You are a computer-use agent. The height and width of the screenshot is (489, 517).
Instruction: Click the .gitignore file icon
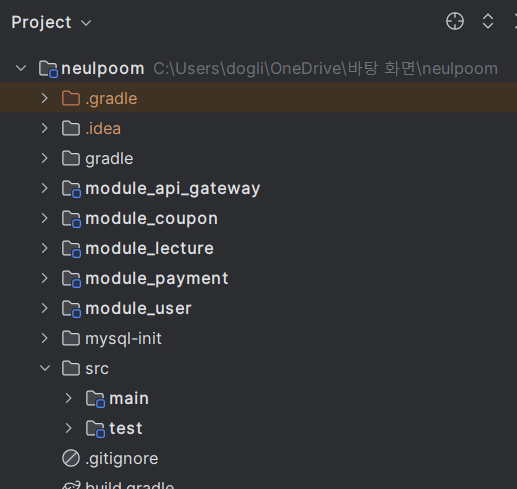pyautogui.click(x=71, y=458)
